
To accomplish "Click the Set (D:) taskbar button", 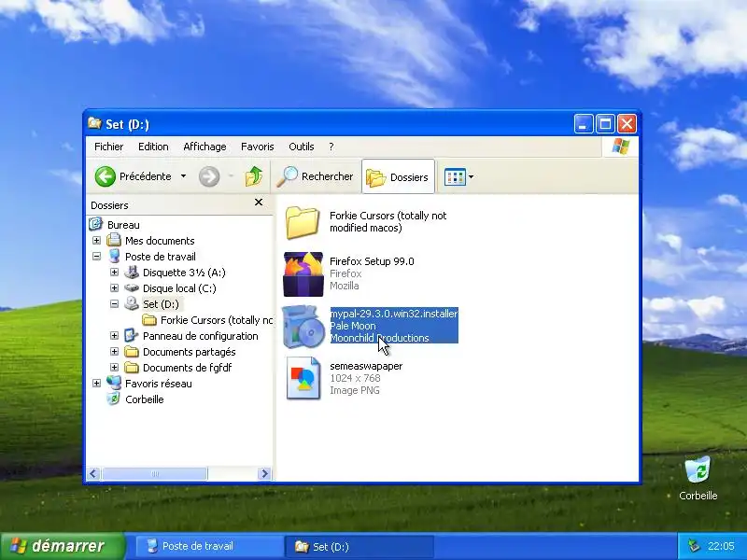I will [359, 547].
